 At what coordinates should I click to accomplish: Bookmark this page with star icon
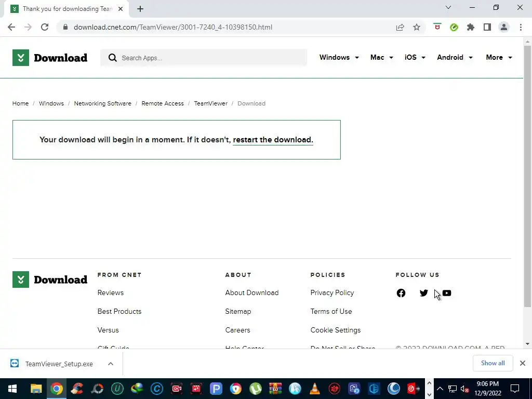click(x=417, y=27)
